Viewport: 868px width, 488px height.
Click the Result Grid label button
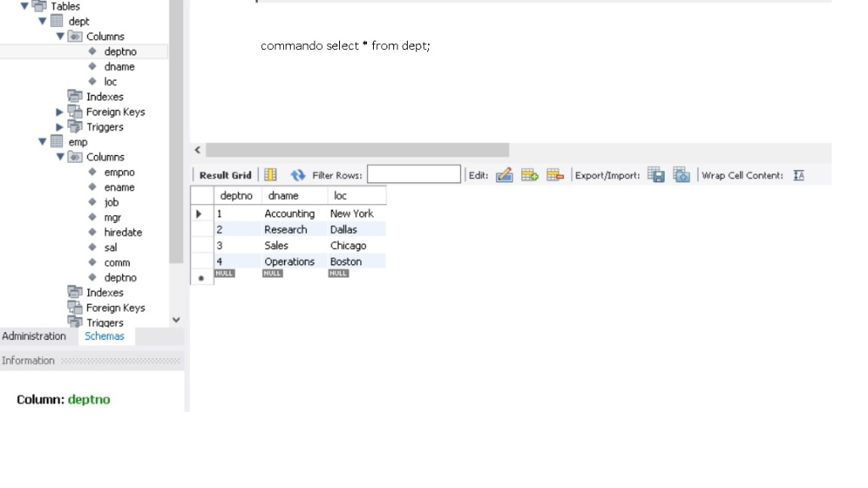(x=224, y=175)
